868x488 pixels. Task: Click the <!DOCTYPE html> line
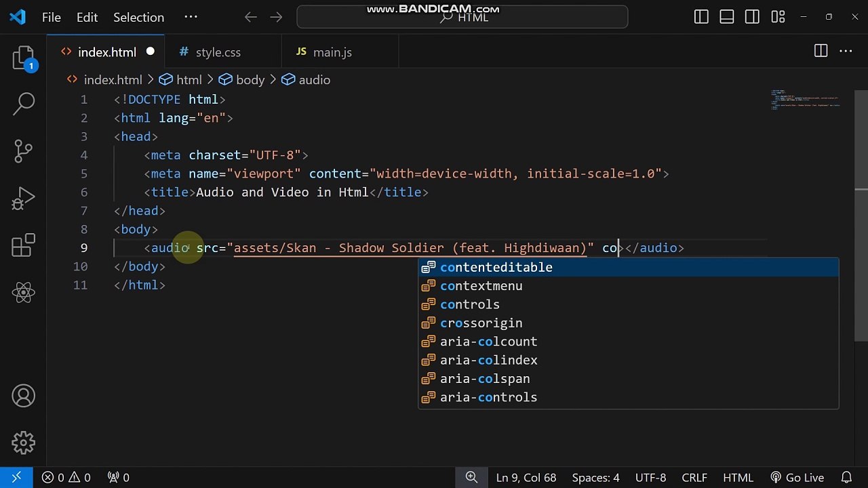[170, 100]
